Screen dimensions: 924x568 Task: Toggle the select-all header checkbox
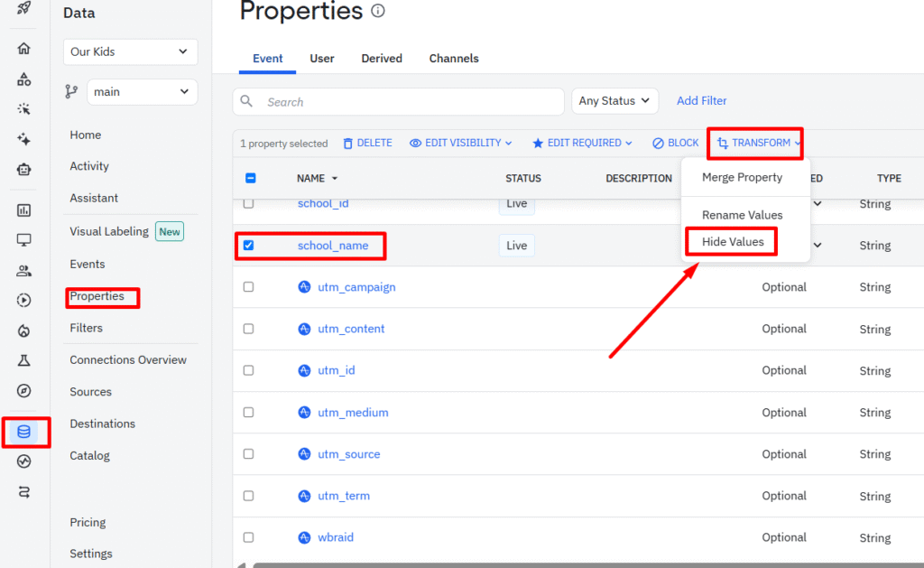tap(251, 178)
